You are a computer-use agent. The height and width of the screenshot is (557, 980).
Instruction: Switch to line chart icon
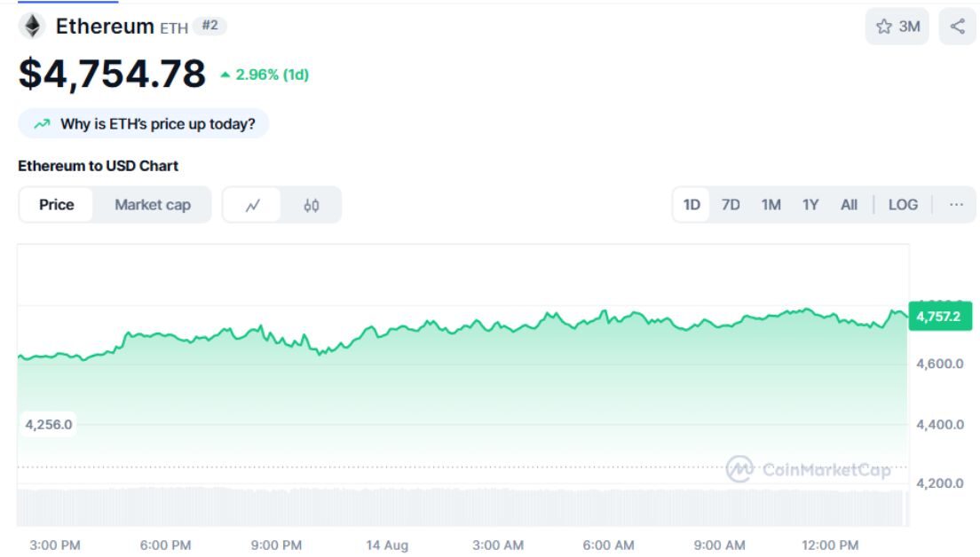(252, 205)
